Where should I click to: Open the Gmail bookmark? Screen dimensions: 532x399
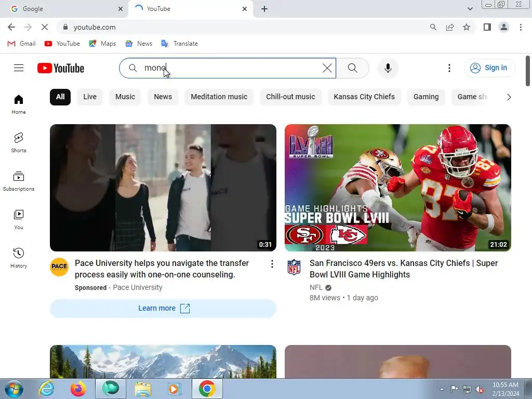pyautogui.click(x=21, y=44)
